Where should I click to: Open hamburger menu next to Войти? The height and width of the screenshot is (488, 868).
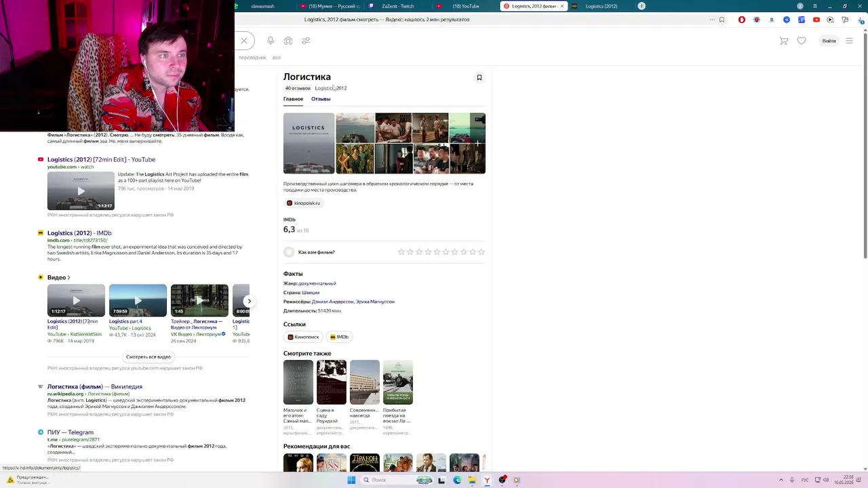[849, 41]
